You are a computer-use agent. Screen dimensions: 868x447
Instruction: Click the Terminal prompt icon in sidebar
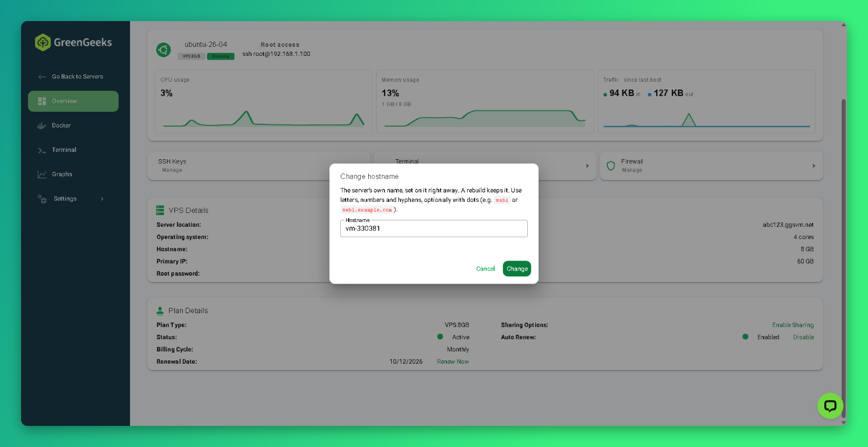tap(42, 150)
